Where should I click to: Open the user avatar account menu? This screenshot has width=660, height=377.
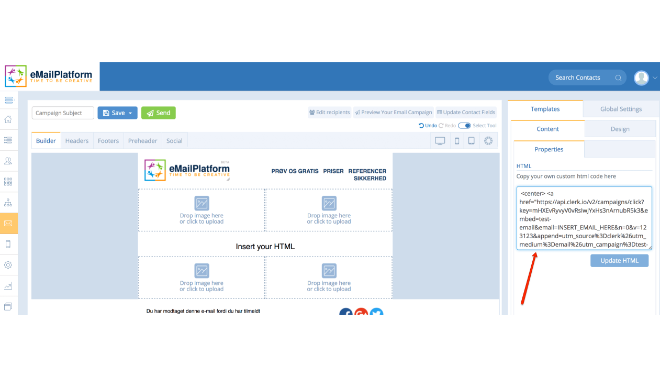(x=641, y=78)
